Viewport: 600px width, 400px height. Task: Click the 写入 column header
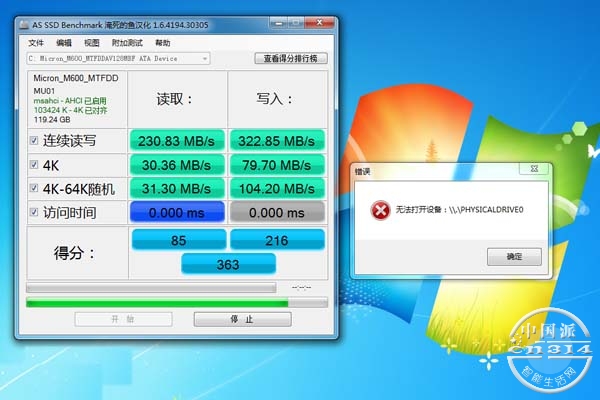tap(275, 99)
